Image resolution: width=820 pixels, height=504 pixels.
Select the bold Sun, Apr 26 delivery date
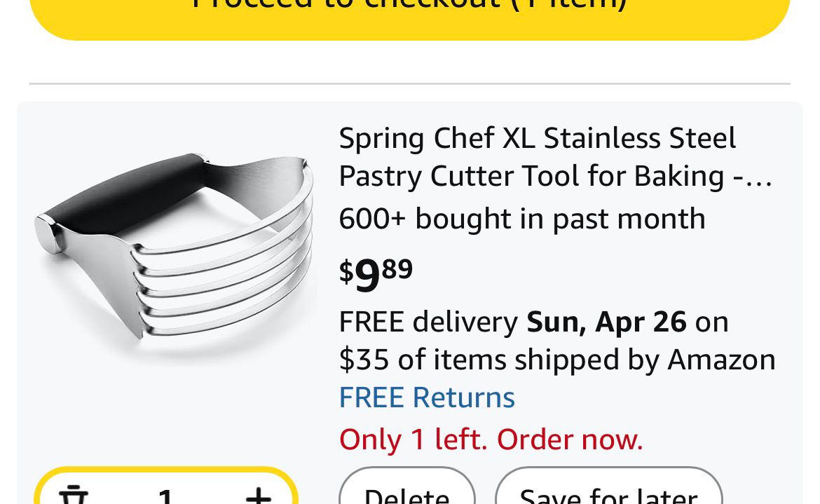pos(606,322)
